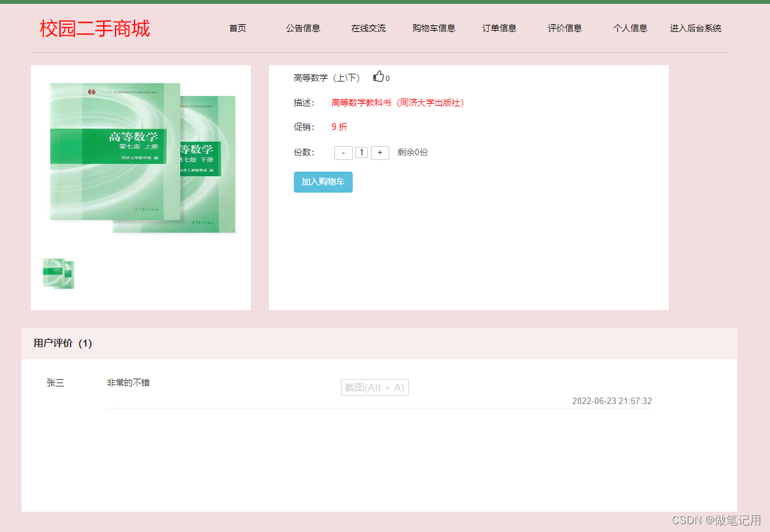Screen dimensions: 770x532
Task: Click the 截图(Alt + A) tooltip box
Action: point(375,387)
